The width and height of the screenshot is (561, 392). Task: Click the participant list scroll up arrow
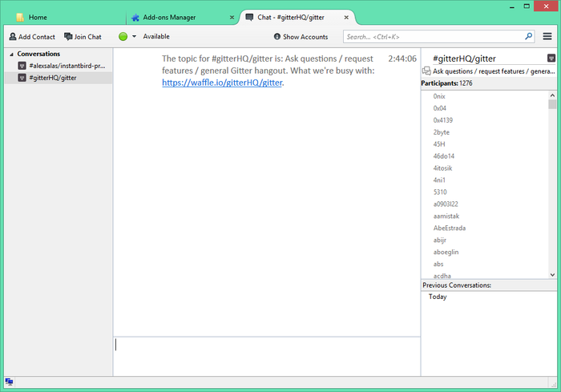point(552,95)
